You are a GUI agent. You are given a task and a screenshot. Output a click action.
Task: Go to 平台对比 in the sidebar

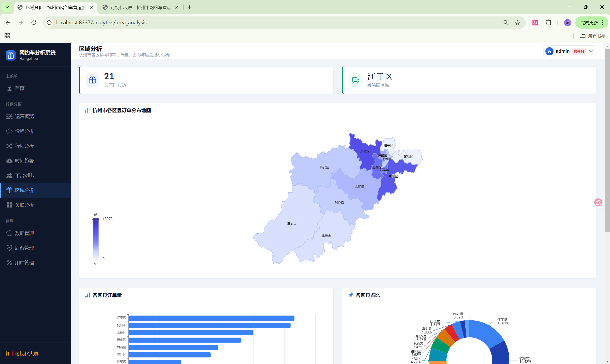[x=24, y=176]
